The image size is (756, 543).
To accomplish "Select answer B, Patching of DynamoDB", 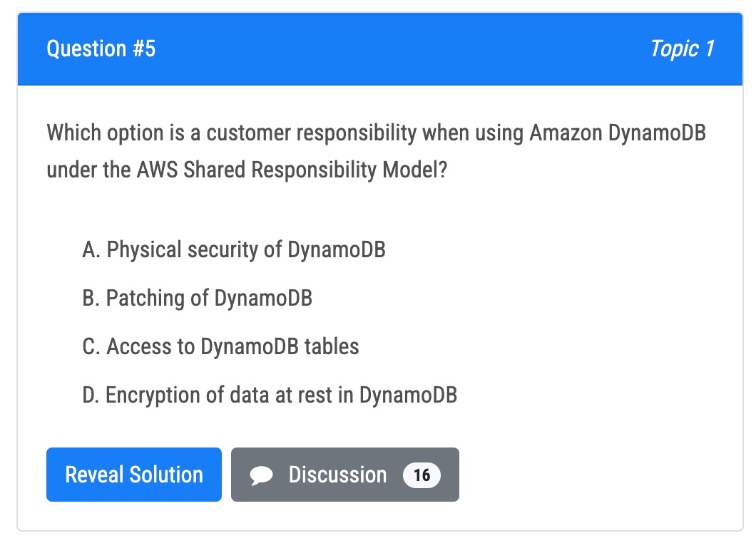I will pyautogui.click(x=198, y=298).
